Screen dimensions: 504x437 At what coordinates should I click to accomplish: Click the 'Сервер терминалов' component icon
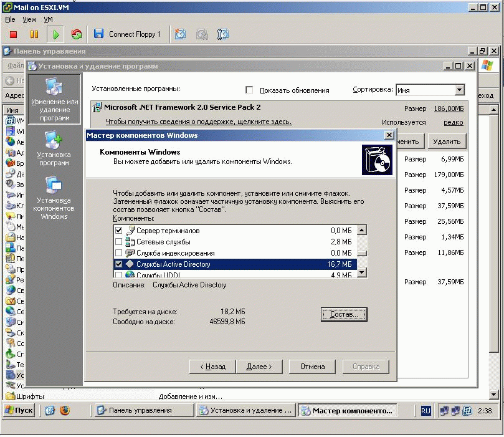point(130,231)
